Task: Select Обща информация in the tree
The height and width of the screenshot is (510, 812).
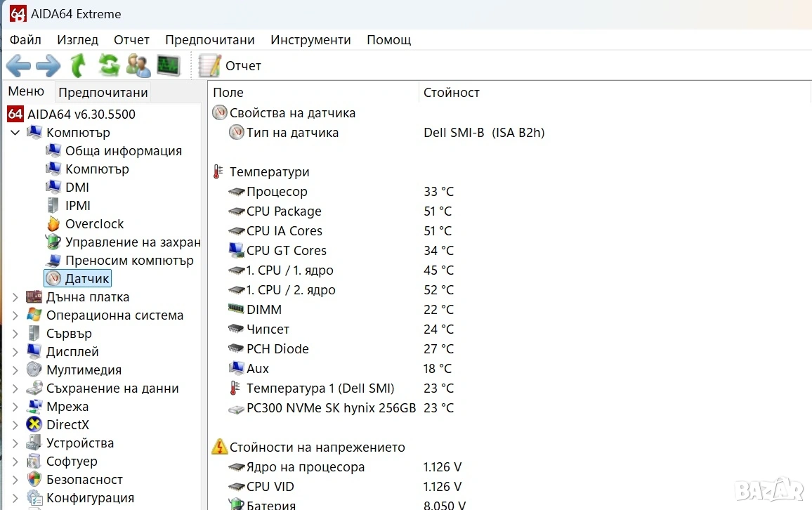Action: coord(123,151)
